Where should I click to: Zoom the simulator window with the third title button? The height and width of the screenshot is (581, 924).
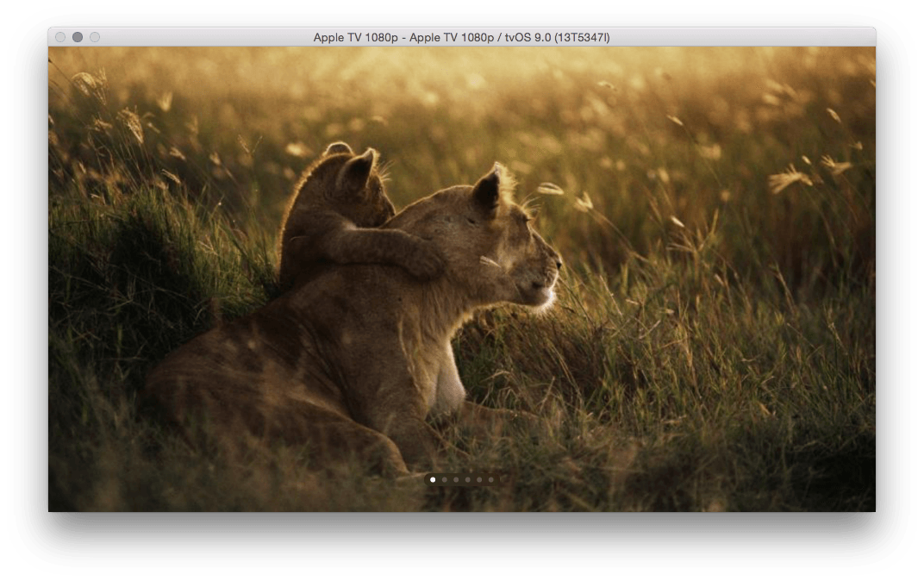pyautogui.click(x=95, y=37)
